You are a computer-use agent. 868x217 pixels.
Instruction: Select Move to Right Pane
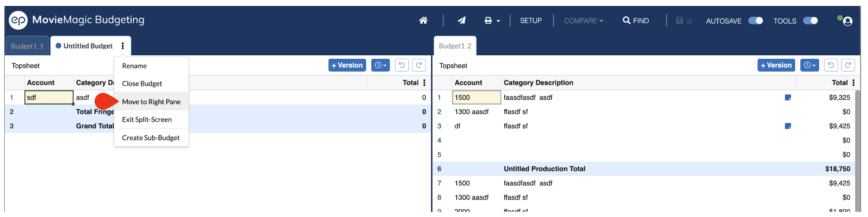151,102
